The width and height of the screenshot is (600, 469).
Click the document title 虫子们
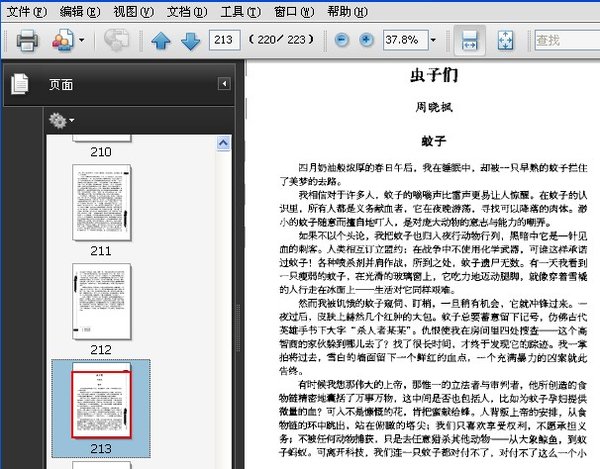tap(434, 75)
